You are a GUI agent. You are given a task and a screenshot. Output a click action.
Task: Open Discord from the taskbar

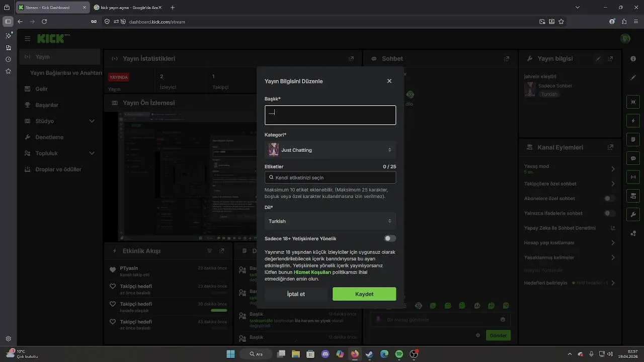325,354
